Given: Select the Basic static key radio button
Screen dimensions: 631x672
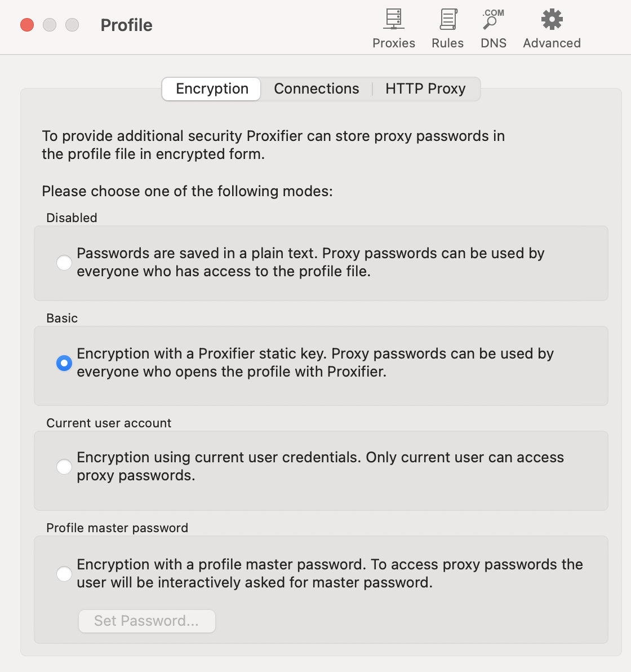Looking at the screenshot, I should pos(64,363).
